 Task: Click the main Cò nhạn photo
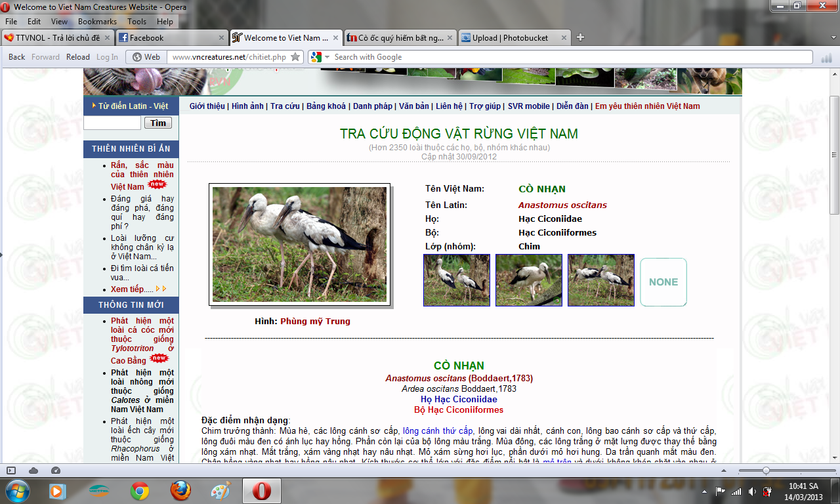click(x=299, y=244)
